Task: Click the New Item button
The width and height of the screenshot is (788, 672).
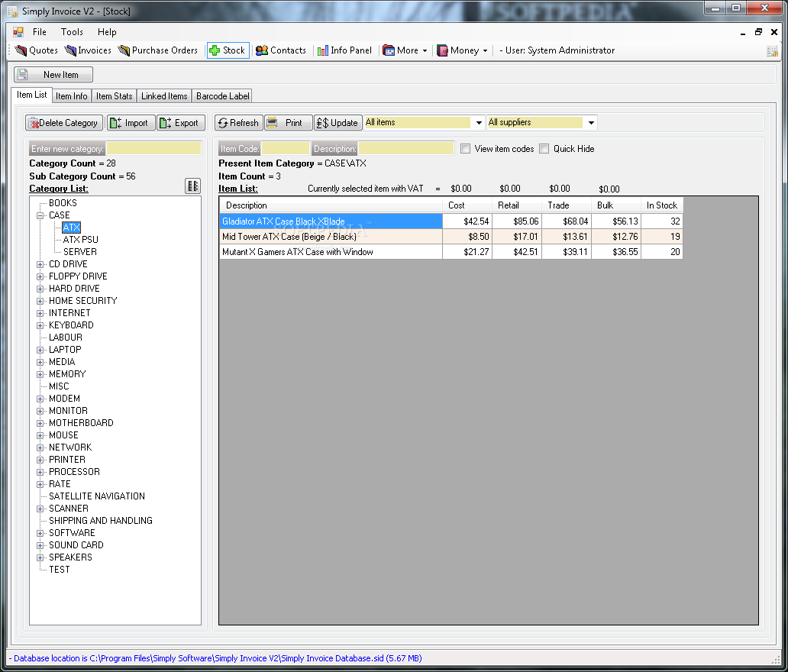Action: tap(53, 74)
